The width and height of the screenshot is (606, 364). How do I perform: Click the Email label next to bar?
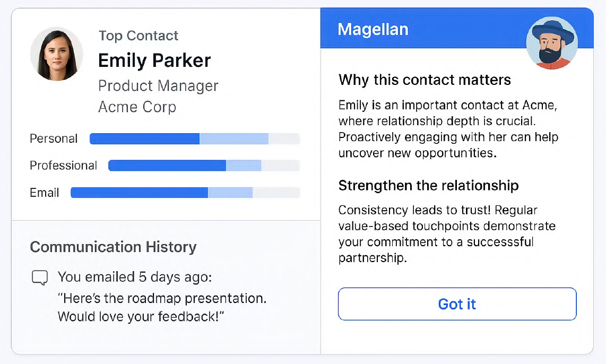point(45,193)
